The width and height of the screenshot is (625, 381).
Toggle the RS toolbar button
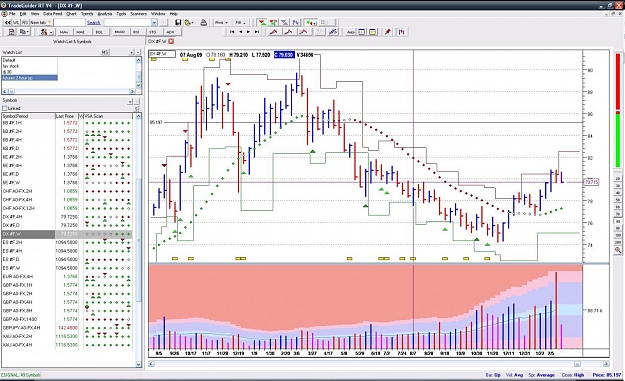25,23
